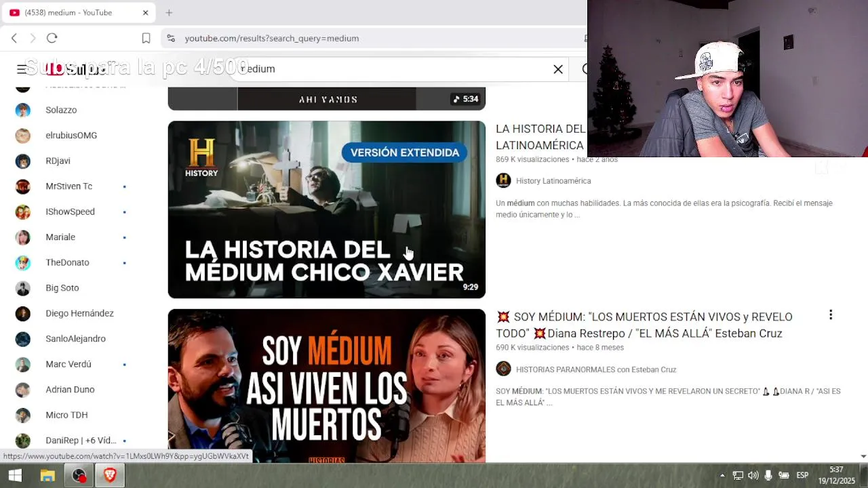The width and height of the screenshot is (868, 488).
Task: Open Esteban Cruz channel avatar icon
Action: [x=503, y=369]
